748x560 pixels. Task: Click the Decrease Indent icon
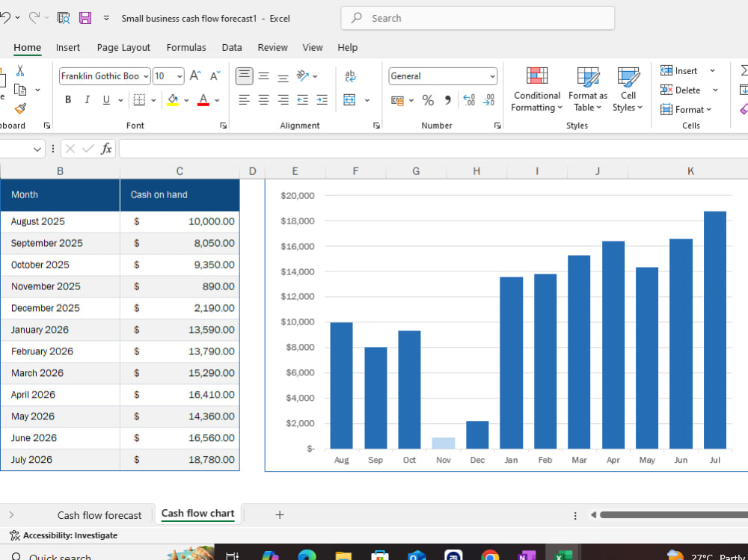[302, 99]
